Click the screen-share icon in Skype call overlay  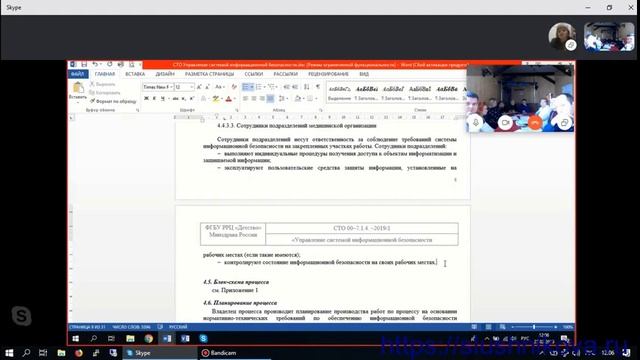(x=564, y=122)
